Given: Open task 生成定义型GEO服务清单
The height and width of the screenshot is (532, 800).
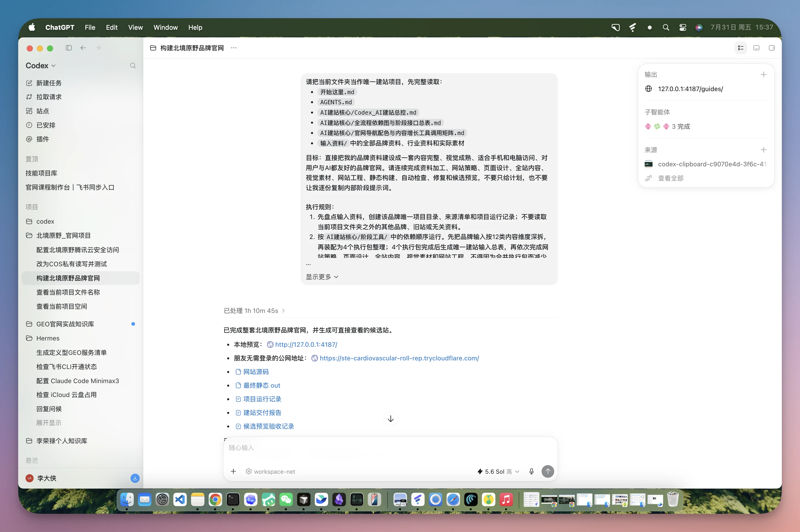Looking at the screenshot, I should click(x=72, y=353).
